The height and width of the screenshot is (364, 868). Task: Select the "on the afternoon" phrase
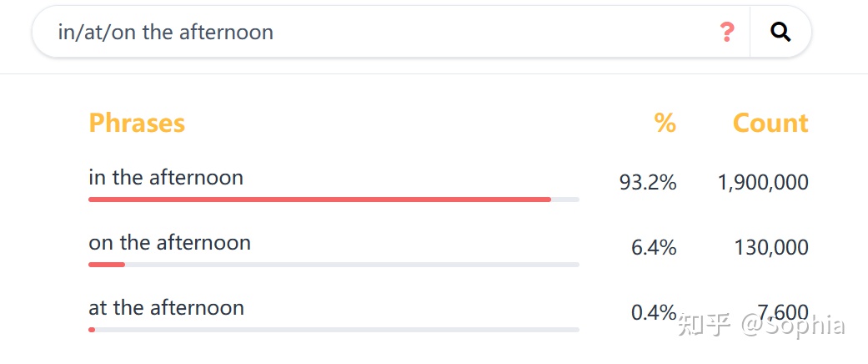tap(169, 243)
